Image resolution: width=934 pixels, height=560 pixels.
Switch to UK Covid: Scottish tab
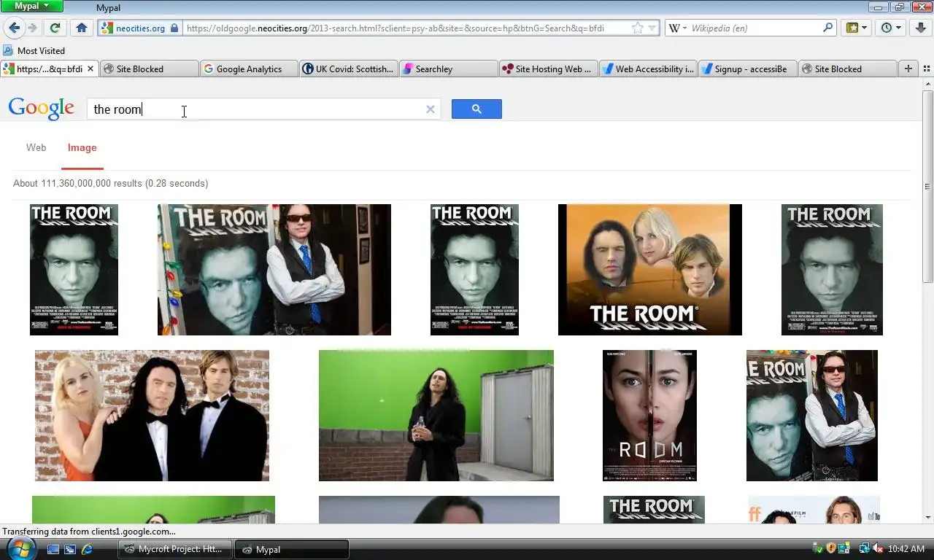coord(349,69)
